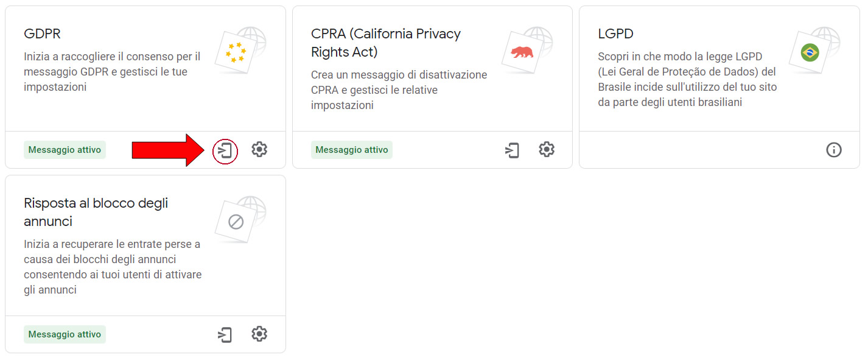Click the ad blocking prohibited-sign illustration
868x363 pixels.
240,220
